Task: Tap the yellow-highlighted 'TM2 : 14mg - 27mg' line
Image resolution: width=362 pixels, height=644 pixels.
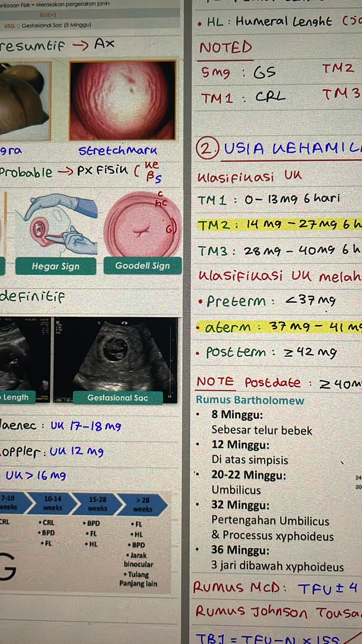Action: coord(279,225)
